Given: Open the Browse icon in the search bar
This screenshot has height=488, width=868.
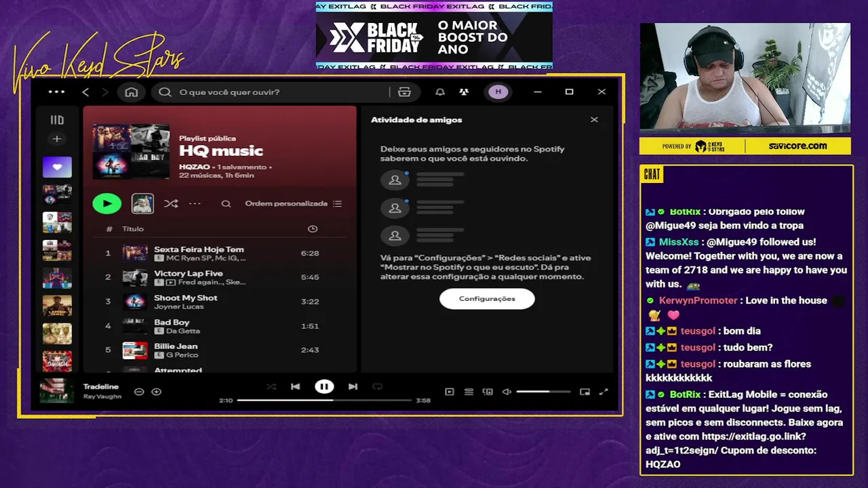Looking at the screenshot, I should [405, 92].
